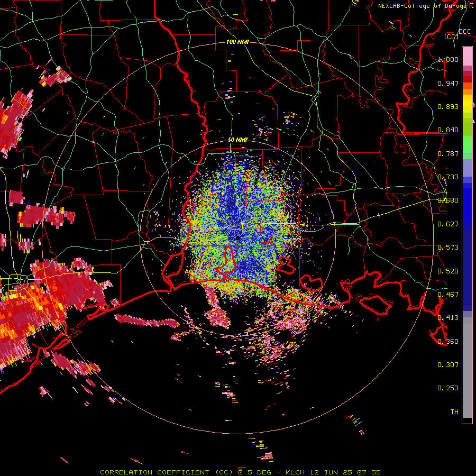Click the "KLCH" station ID in the caption
The image size is (476, 476).
295,472
